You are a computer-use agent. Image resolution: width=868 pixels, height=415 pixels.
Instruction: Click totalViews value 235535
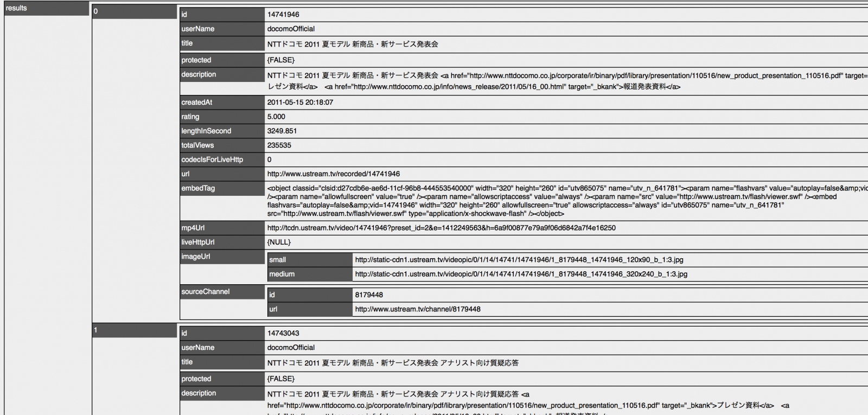click(x=279, y=145)
